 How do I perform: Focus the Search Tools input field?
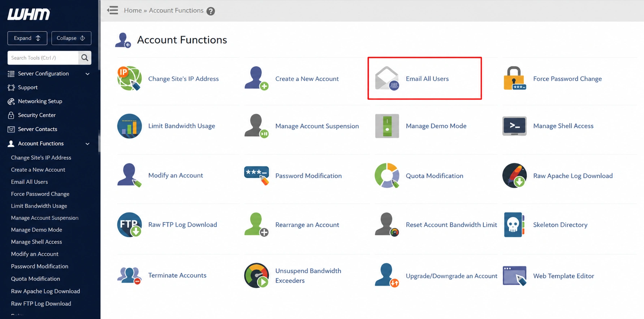click(43, 58)
